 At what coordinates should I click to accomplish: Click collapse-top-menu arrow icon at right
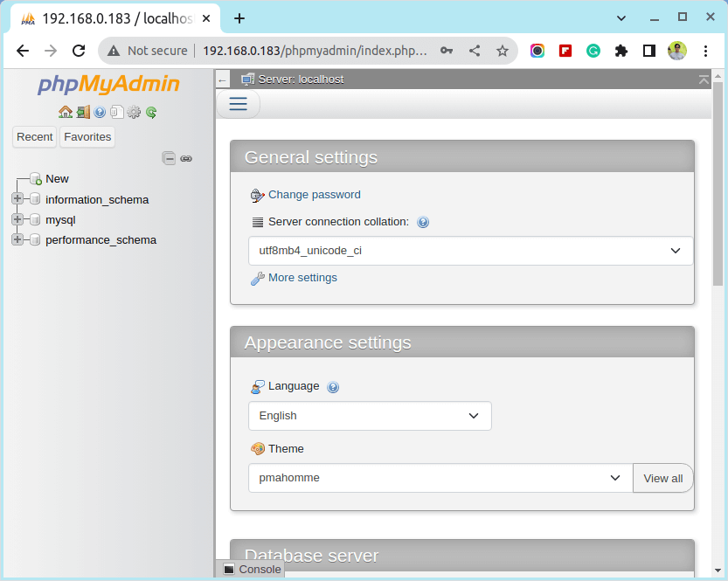click(x=704, y=80)
